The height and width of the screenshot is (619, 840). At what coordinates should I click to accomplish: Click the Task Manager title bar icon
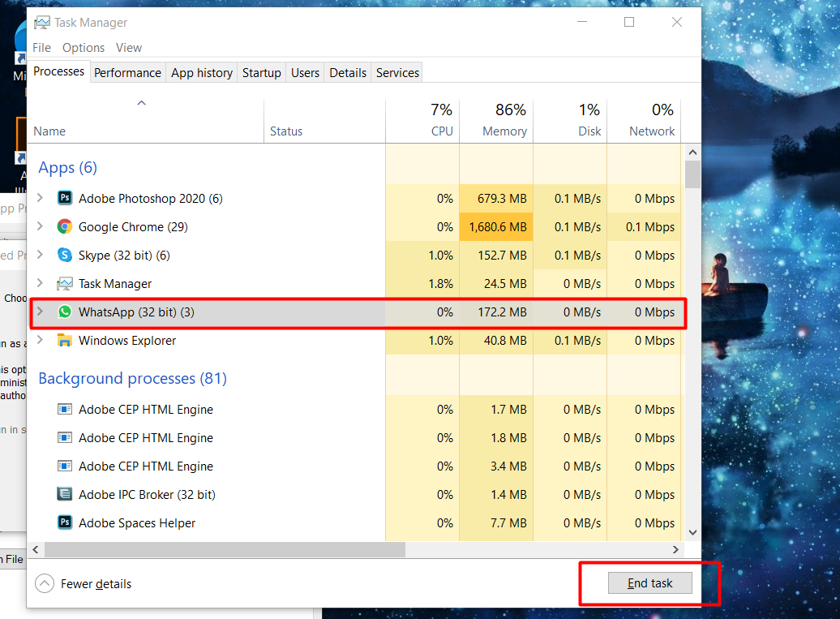(42, 23)
